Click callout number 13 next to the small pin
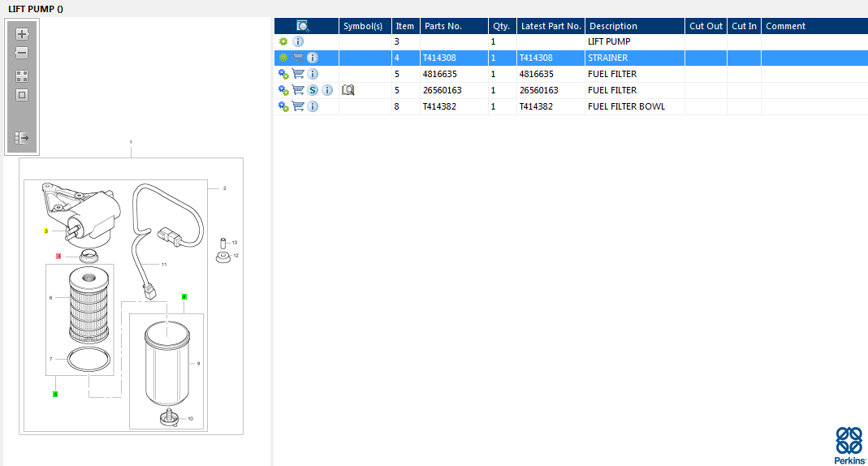 pos(234,243)
